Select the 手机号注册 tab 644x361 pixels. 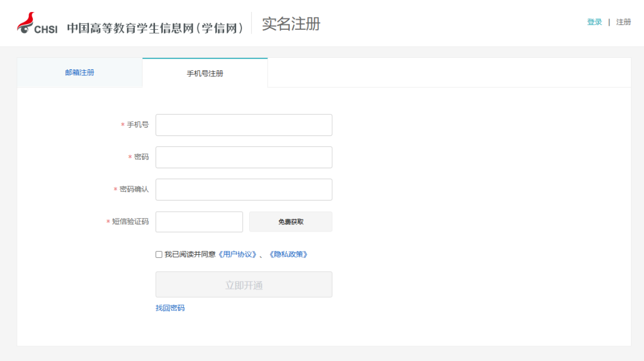205,73
